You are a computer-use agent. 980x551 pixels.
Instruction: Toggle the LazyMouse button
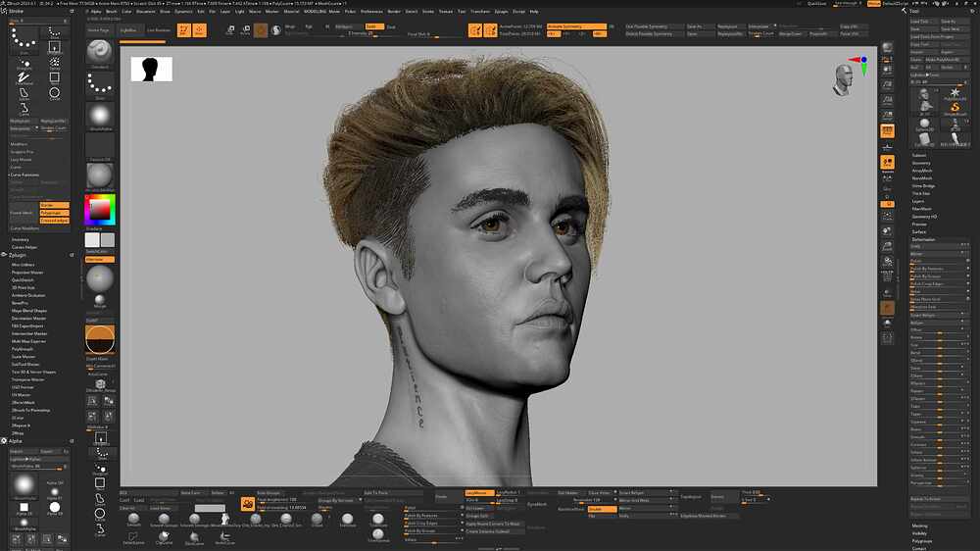[479, 493]
